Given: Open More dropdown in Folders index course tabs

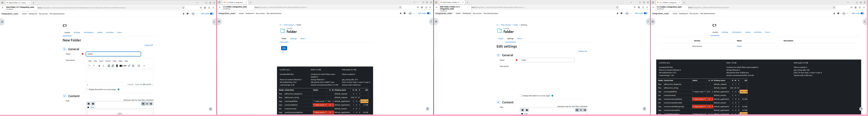Looking at the screenshot, I should (768, 32).
